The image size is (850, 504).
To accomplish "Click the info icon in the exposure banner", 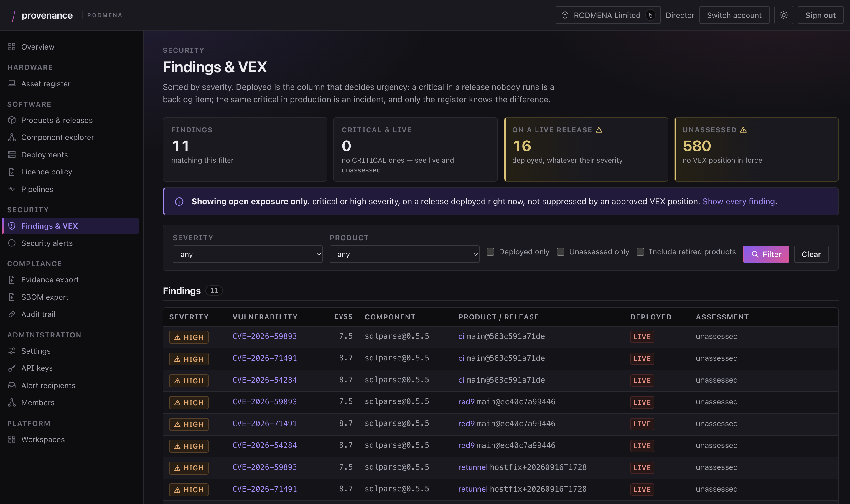I will pyautogui.click(x=179, y=202).
